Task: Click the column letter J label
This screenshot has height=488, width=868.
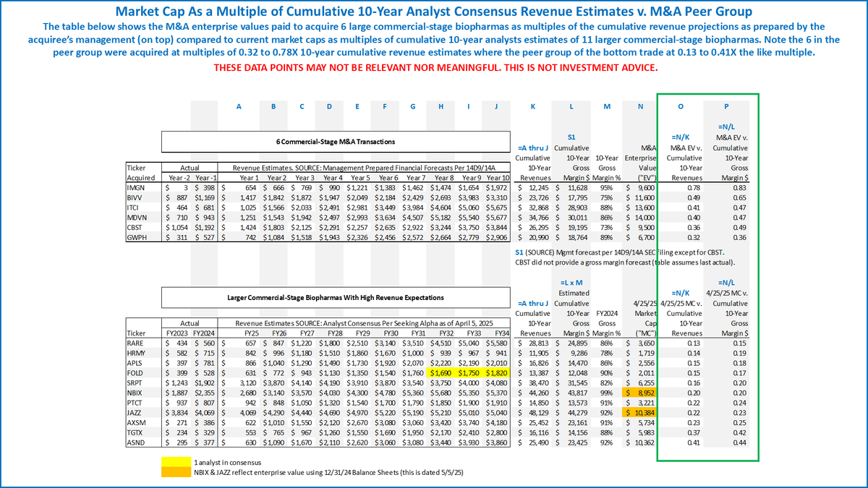Action: (x=497, y=106)
